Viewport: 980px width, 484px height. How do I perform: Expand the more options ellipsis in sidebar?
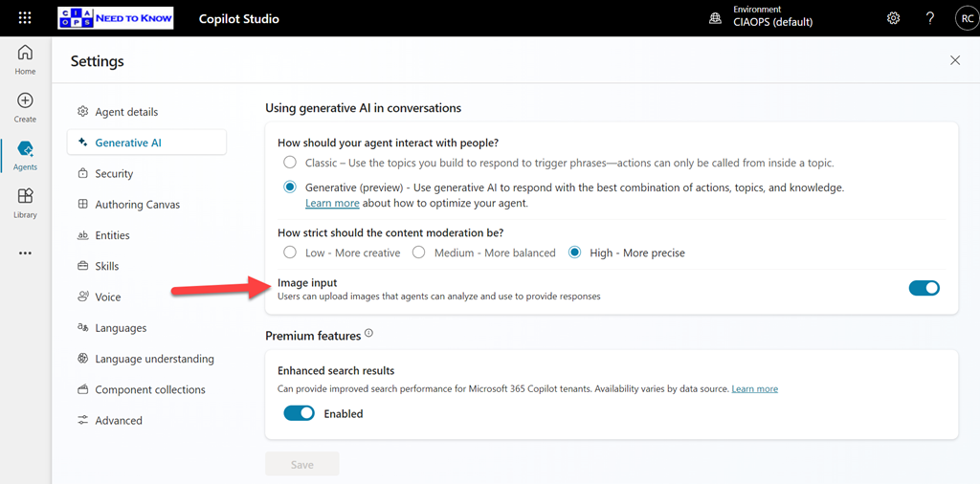point(25,253)
